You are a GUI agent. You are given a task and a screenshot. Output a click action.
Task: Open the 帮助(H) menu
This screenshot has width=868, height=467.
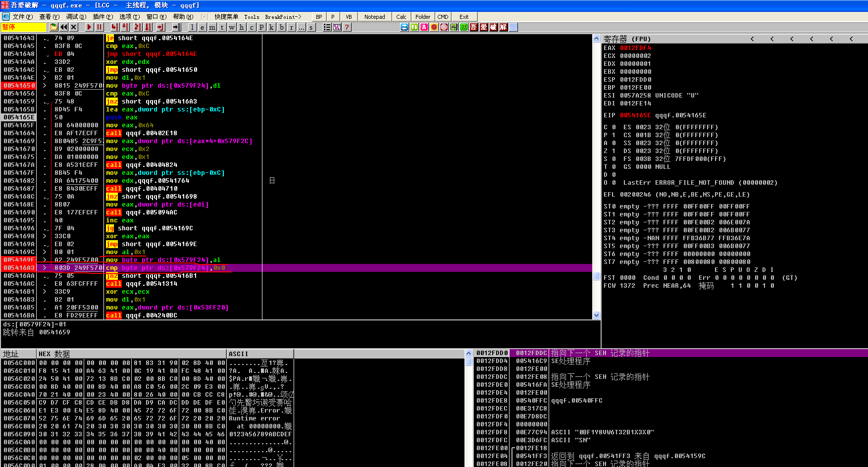point(183,17)
